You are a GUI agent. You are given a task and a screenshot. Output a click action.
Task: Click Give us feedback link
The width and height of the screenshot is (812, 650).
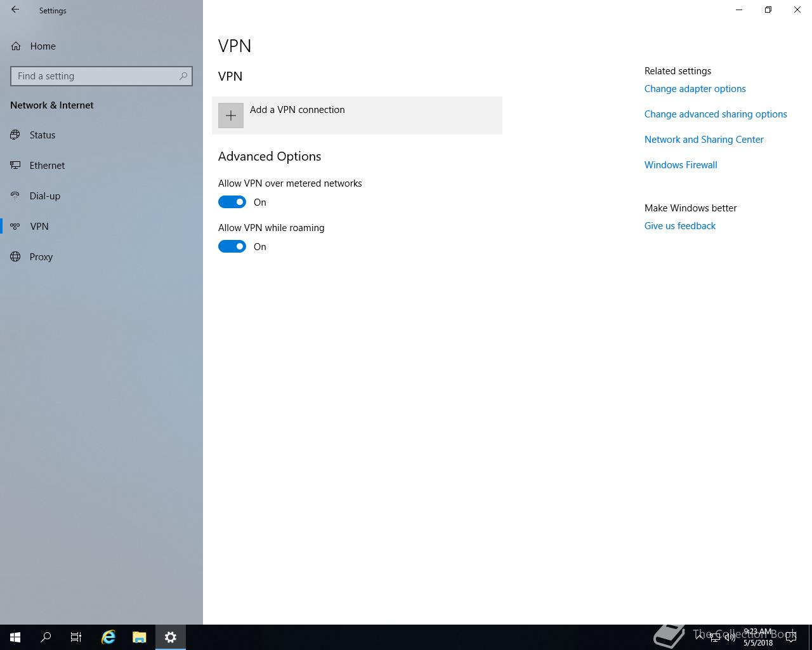click(679, 226)
